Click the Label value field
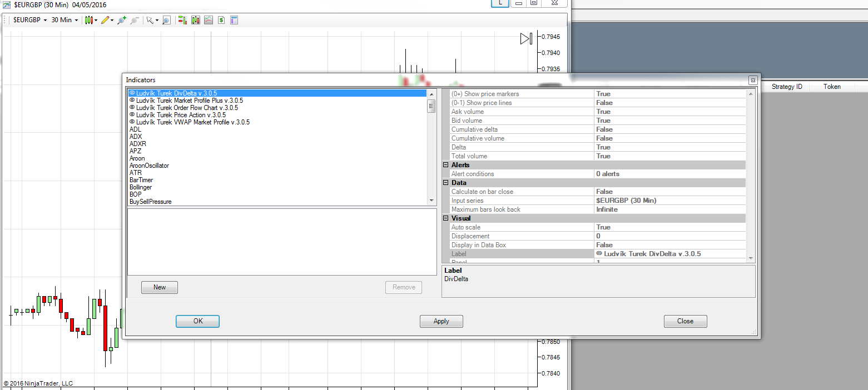This screenshot has height=390, width=868. coord(670,254)
